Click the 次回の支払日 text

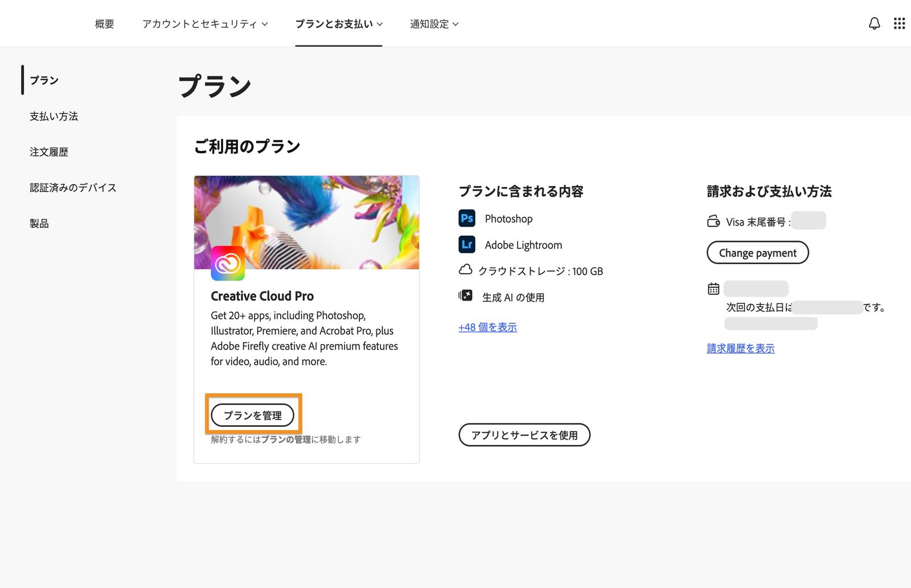click(x=759, y=307)
